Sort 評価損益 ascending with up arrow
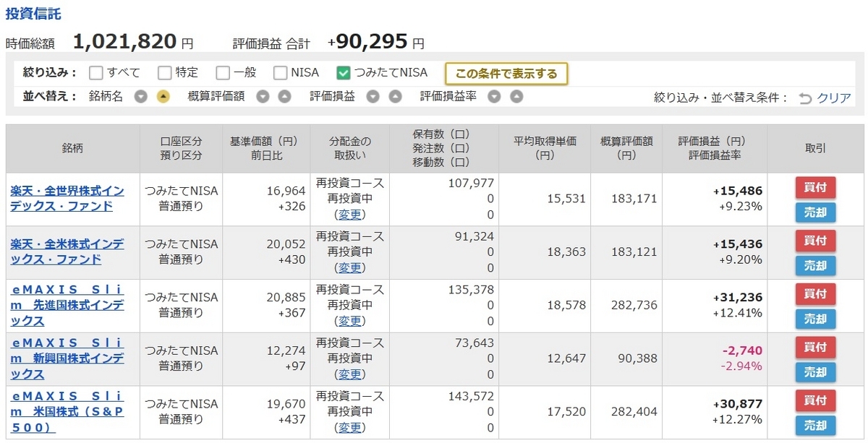Screen dimensions: 868x443 pos(395,96)
